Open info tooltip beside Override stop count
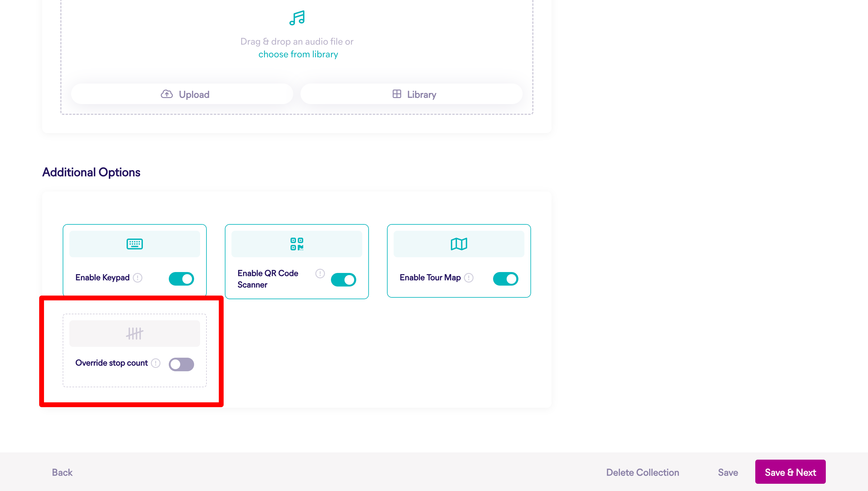This screenshot has height=491, width=868. [x=156, y=363]
